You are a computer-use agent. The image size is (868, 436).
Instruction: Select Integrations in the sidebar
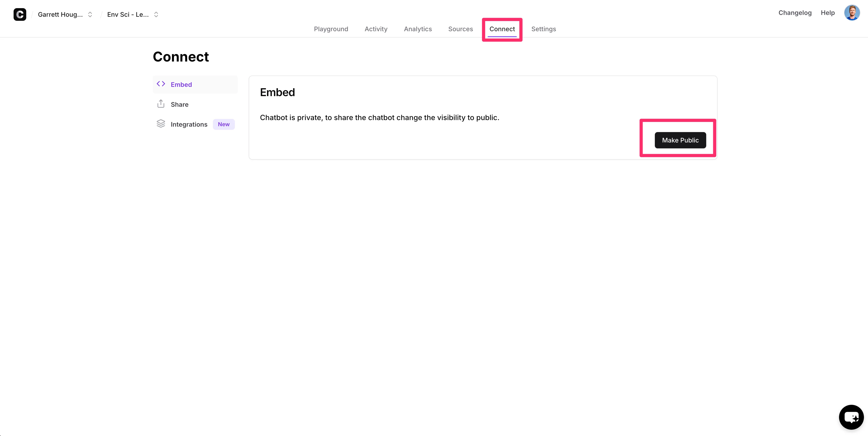pyautogui.click(x=189, y=124)
